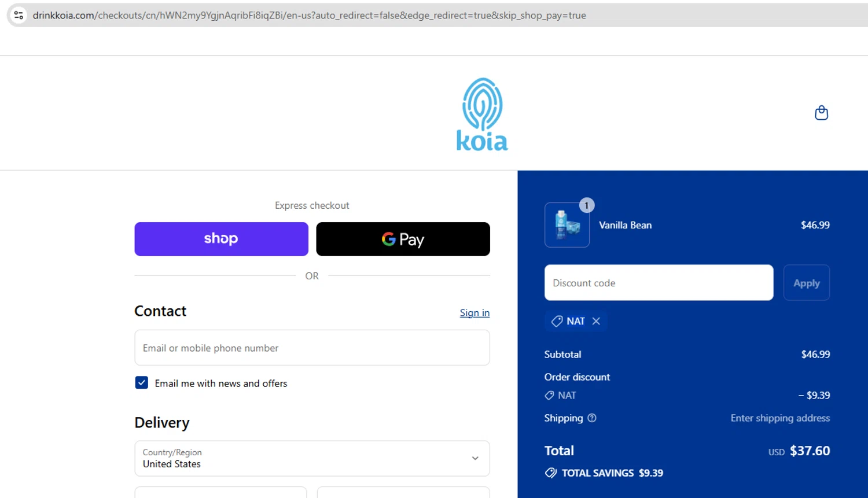
Task: Click the Order discount label
Action: click(x=577, y=377)
